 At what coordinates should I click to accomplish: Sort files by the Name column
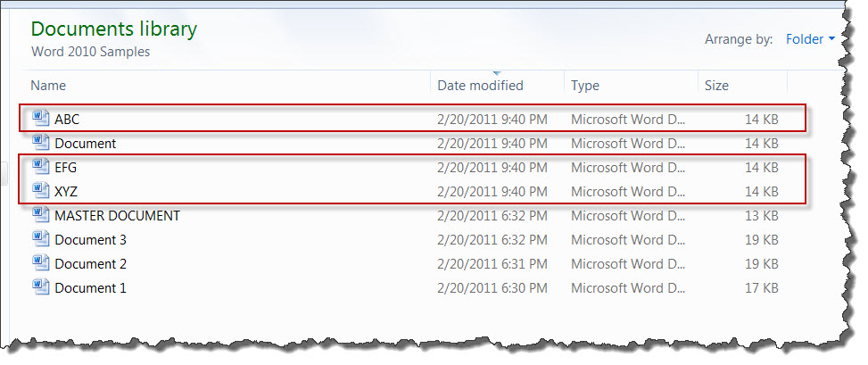[x=48, y=86]
